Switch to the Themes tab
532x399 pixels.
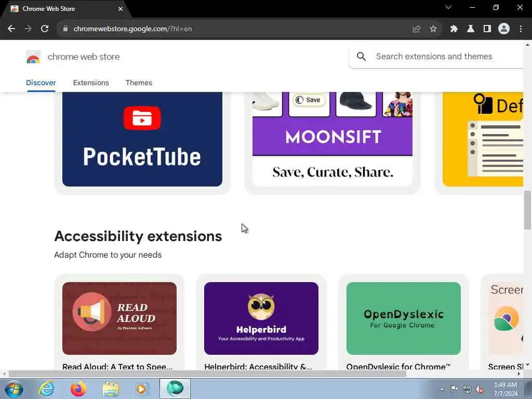(x=139, y=83)
